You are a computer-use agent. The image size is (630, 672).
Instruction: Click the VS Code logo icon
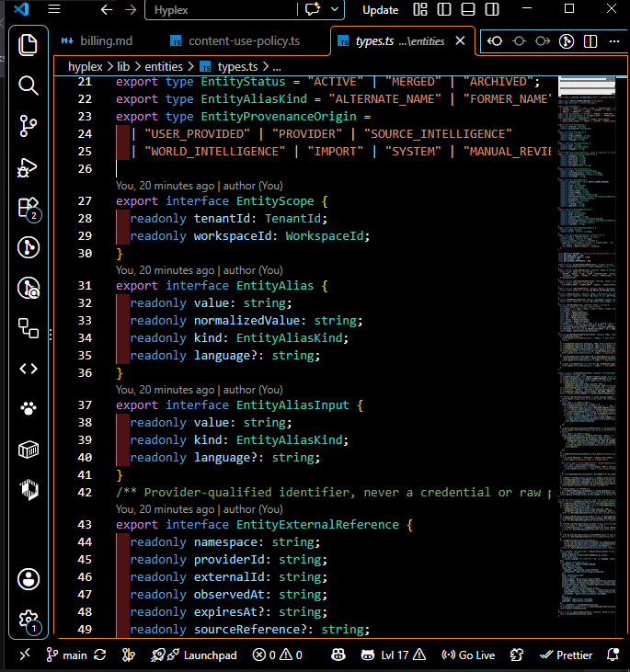click(x=21, y=9)
